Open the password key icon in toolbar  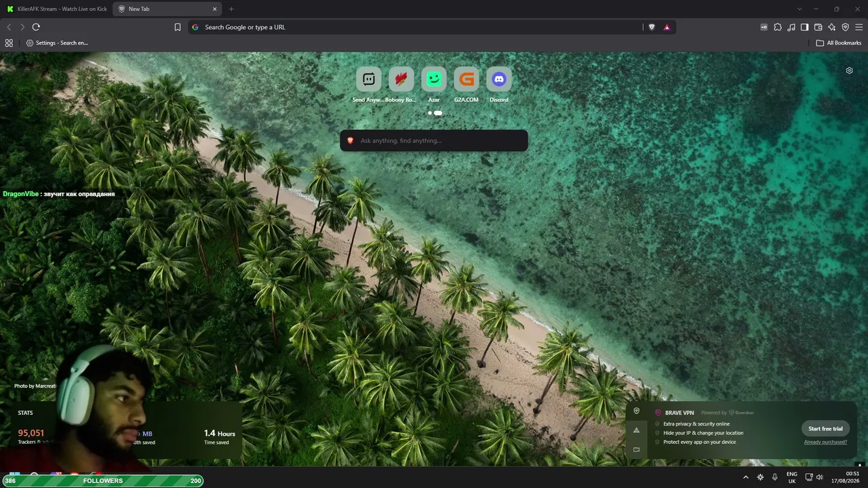click(764, 27)
